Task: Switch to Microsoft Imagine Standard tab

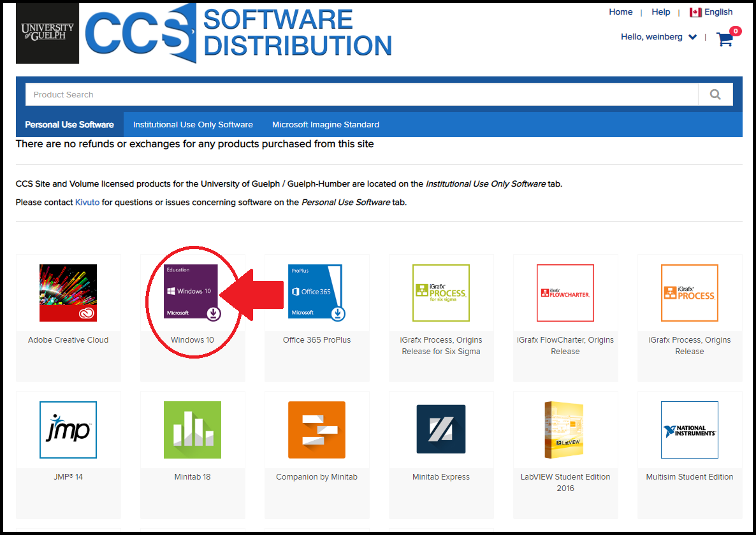Action: click(326, 125)
